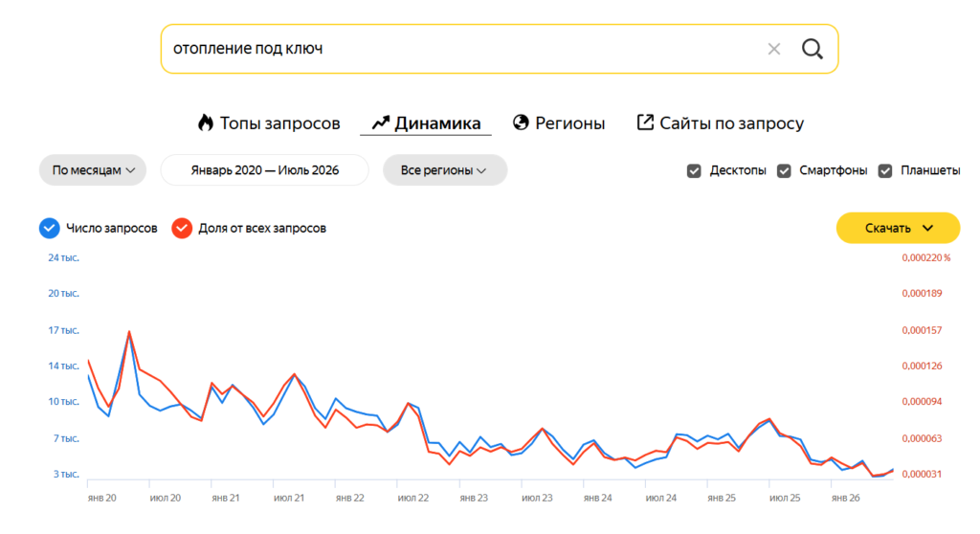Uncheck the Планшеты checkbox
980x534 pixels.
pos(885,170)
